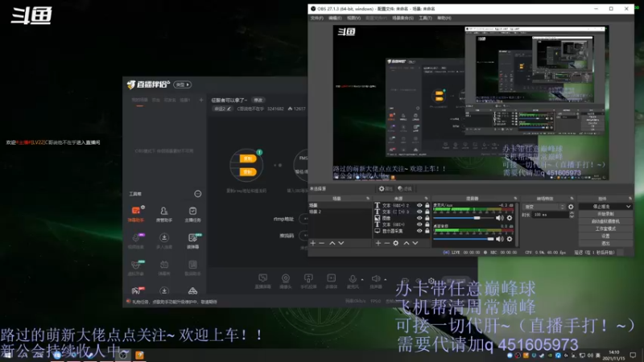Mute the desktop audio channel speaker icon

pos(499,239)
